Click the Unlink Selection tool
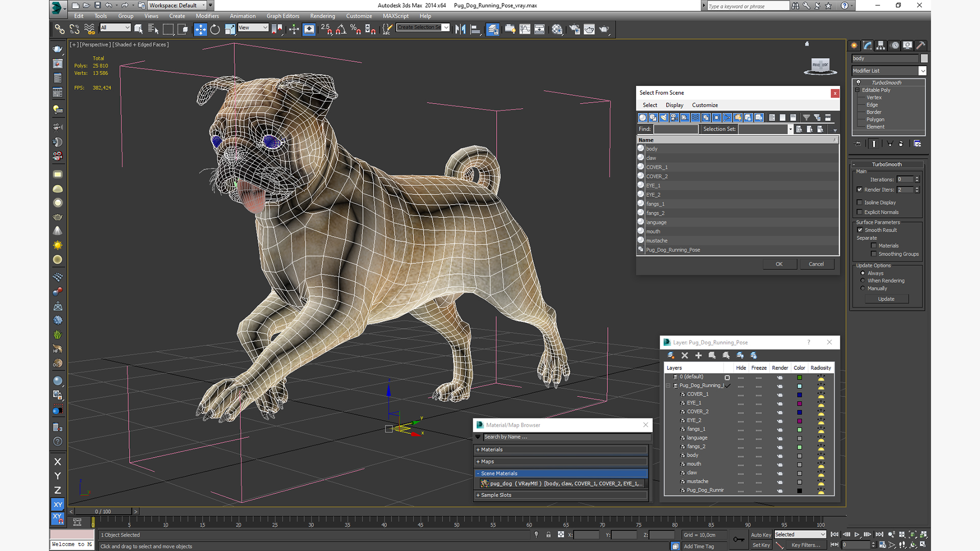 point(75,29)
